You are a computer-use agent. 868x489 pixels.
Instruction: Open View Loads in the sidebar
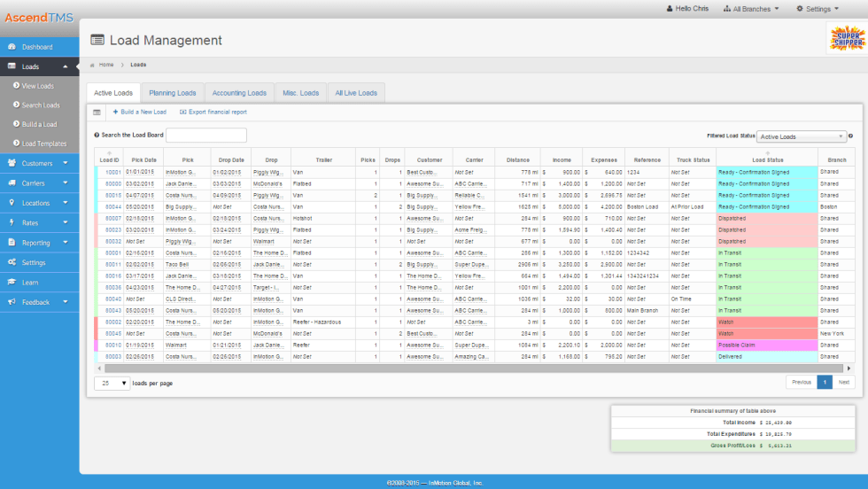[x=37, y=86]
